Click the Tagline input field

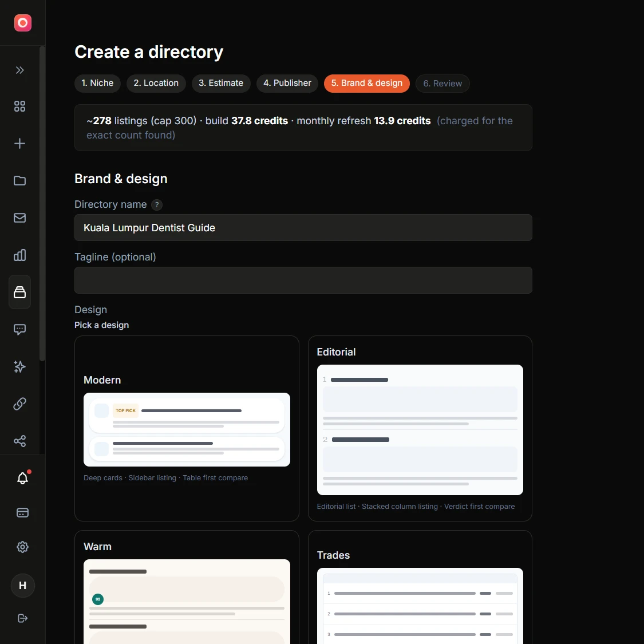tap(303, 280)
